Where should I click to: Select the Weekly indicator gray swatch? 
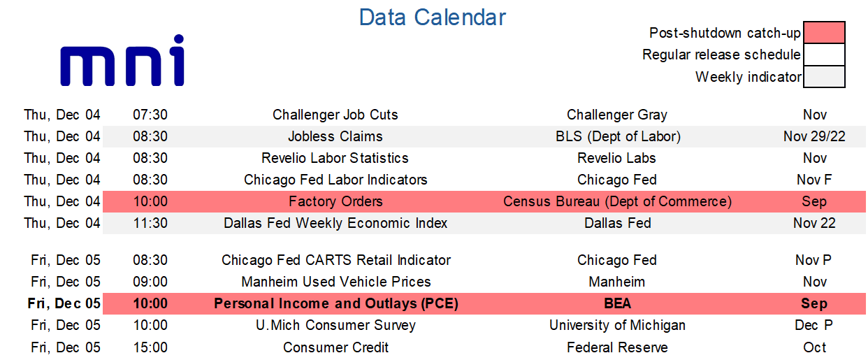click(824, 77)
